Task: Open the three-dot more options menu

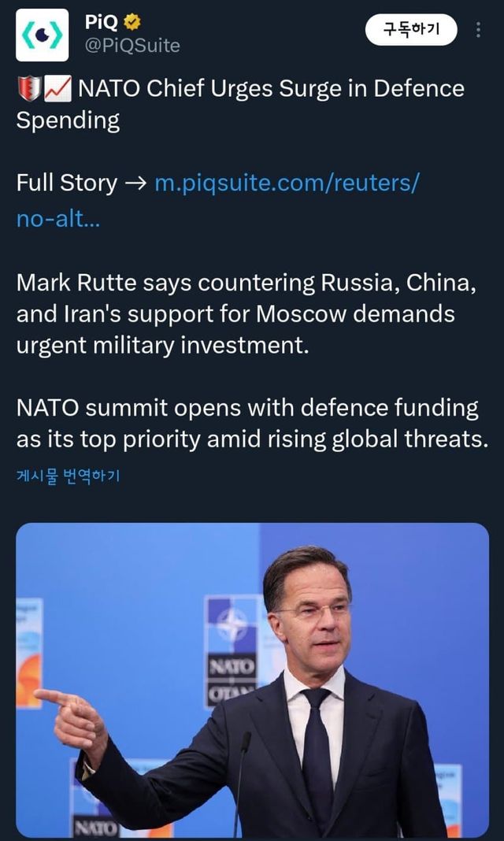Action: [x=478, y=30]
